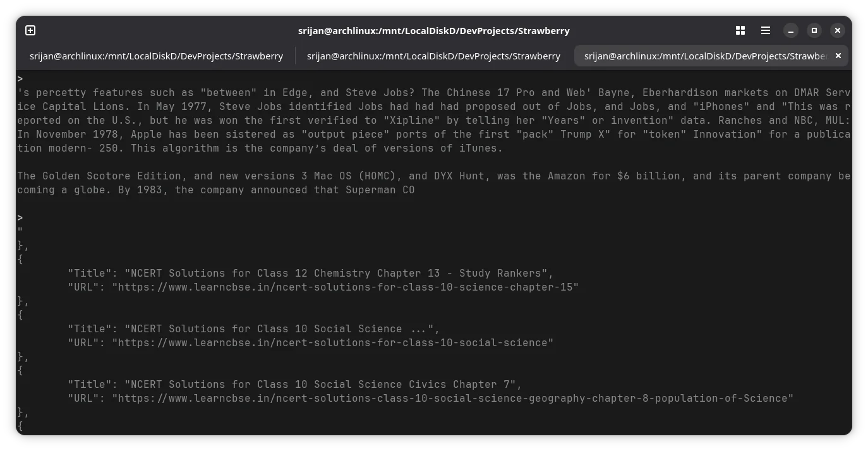Click the Civics Chapter 7 title text
The width and height of the screenshot is (868, 451).
[323, 385]
